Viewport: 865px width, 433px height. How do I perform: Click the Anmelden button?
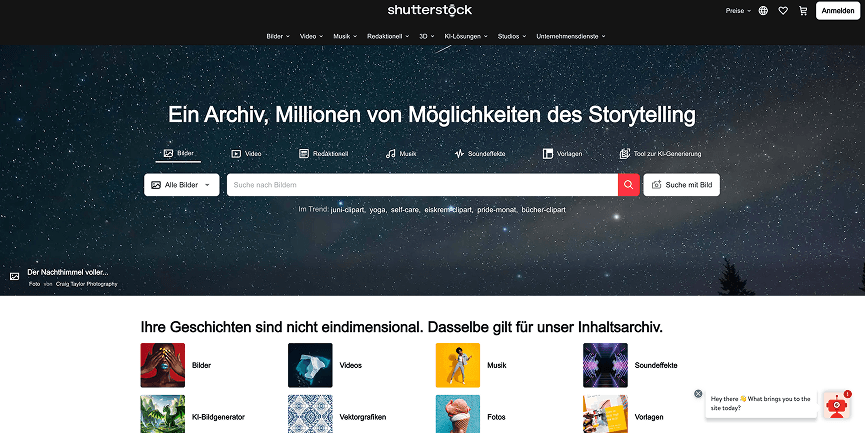click(837, 10)
